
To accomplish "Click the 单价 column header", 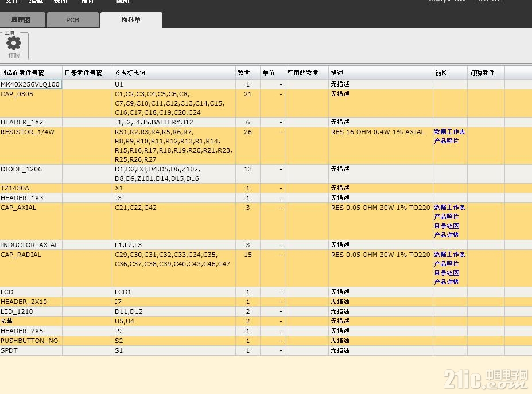I will click(273, 73).
